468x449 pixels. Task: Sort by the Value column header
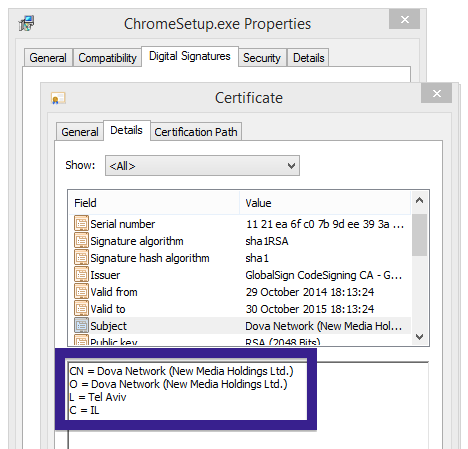[325, 203]
